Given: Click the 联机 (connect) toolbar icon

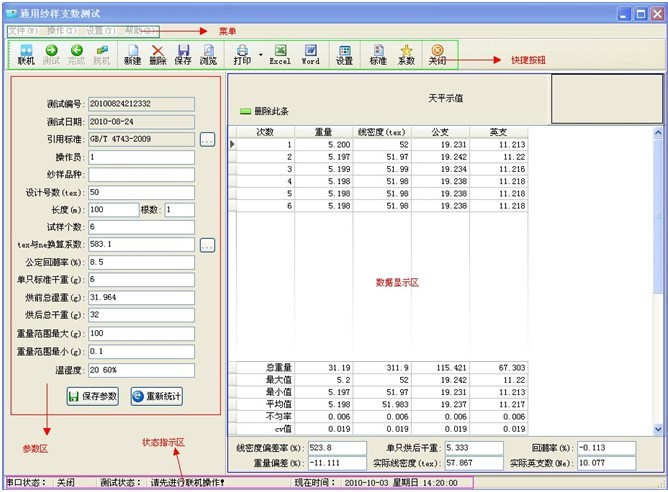Looking at the screenshot, I should point(26,54).
